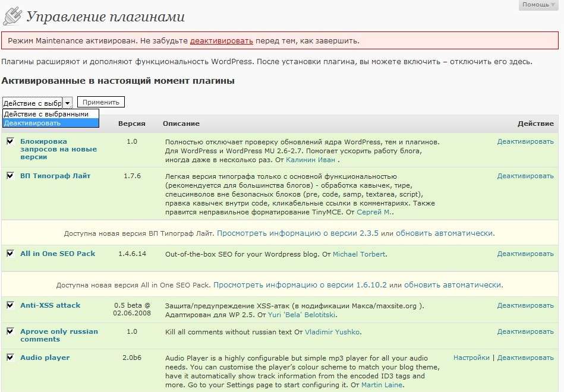Click 'обновить автоматически' for ВП Типограф Лайт
The height and width of the screenshot is (392, 564).
pos(444,233)
